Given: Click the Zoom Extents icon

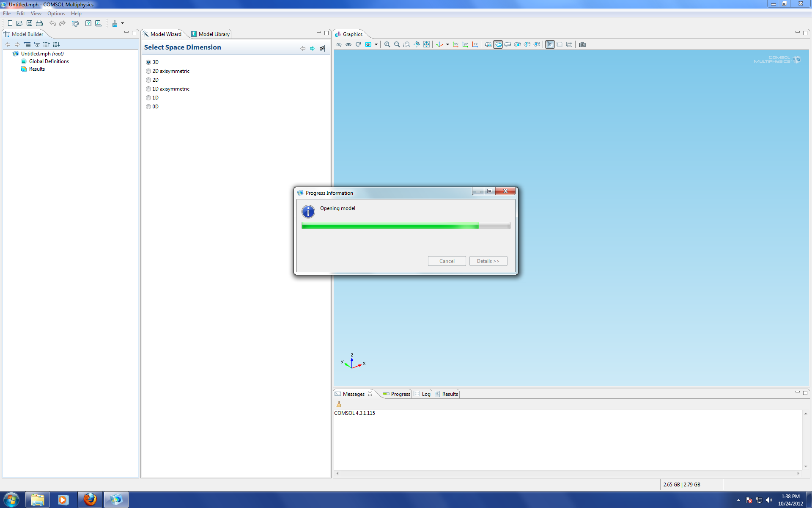Looking at the screenshot, I should point(426,44).
